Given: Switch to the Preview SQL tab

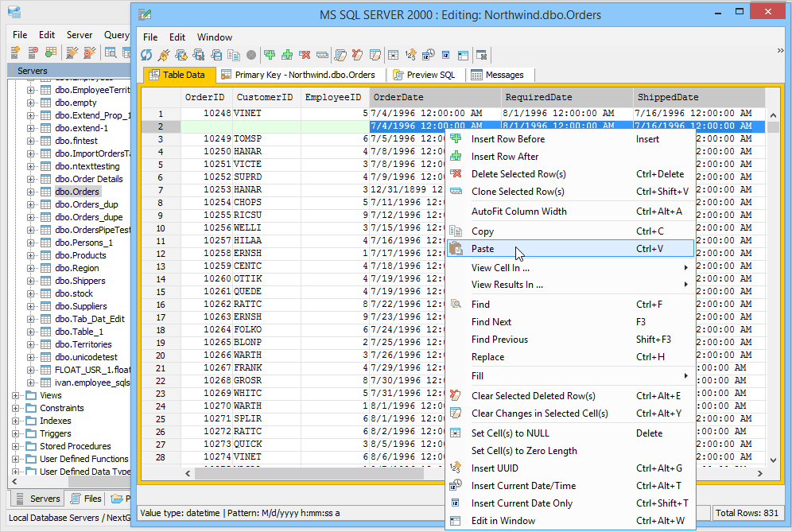Looking at the screenshot, I should [425, 75].
